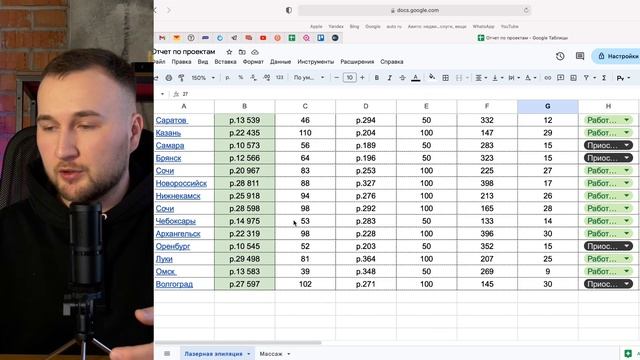640x360 pixels.
Task: Open zoom level 150% dropdown
Action: [x=203, y=78]
